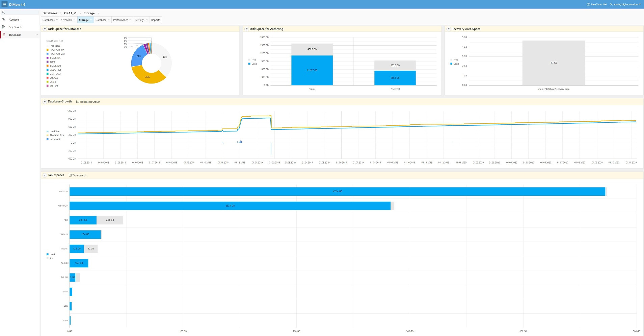Image resolution: width=644 pixels, height=336 pixels.
Task: Click the Time Zone clock icon
Action: (588, 4)
